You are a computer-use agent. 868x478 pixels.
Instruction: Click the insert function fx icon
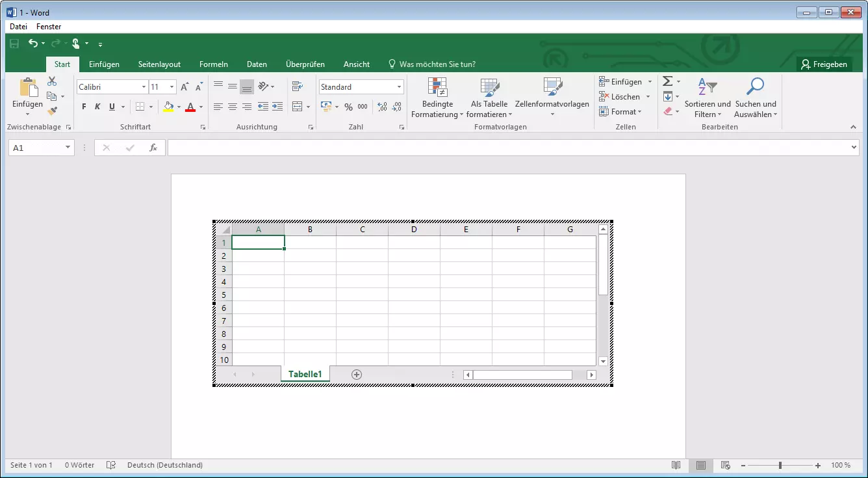click(x=153, y=148)
